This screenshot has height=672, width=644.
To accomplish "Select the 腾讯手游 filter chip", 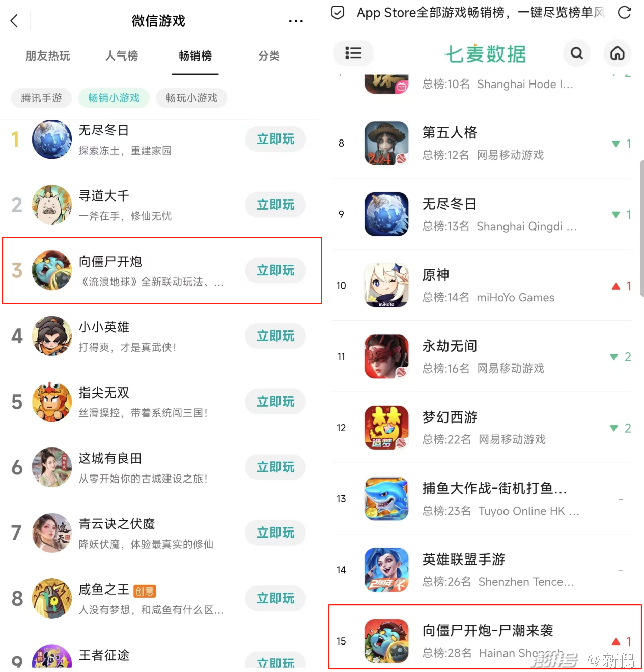I will (x=41, y=98).
